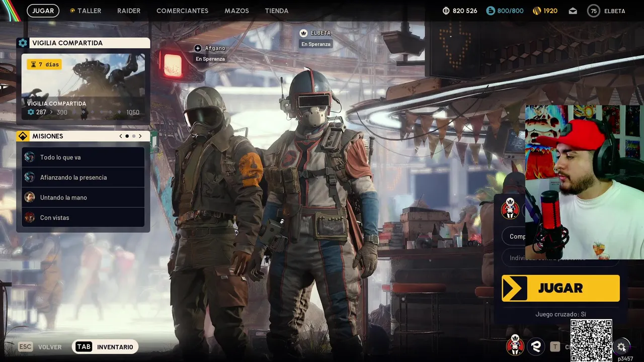This screenshot has height=362, width=644.
Task: Go to previous missions page with left chevron
Action: click(x=121, y=136)
